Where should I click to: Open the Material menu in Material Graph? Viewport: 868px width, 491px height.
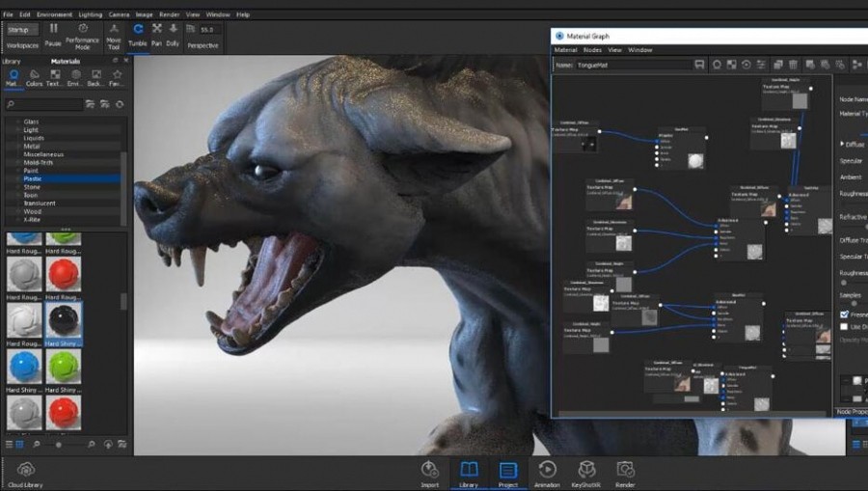click(x=566, y=50)
